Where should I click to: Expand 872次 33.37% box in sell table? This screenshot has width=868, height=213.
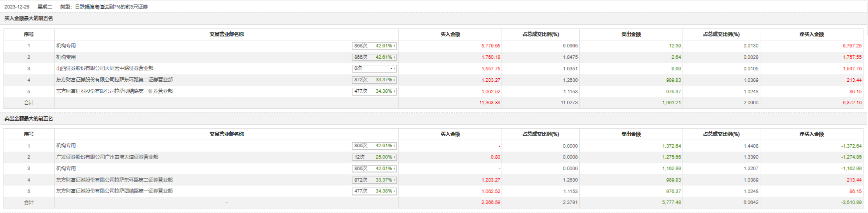(x=374, y=180)
